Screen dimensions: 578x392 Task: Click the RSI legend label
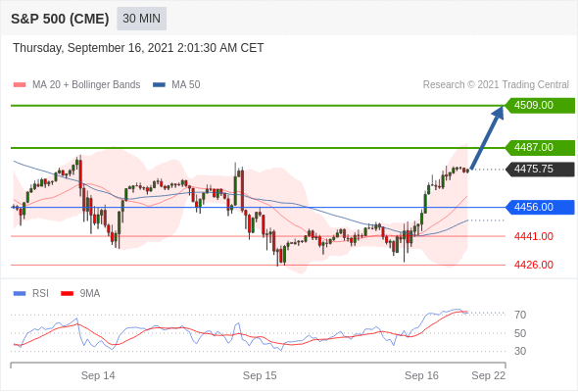click(40, 294)
